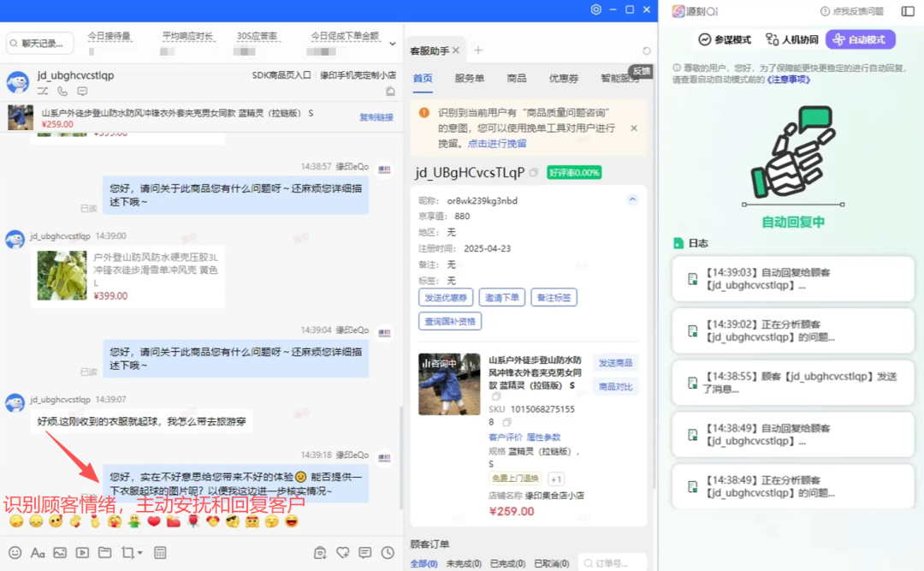The height and width of the screenshot is (571, 924).
Task: Open log entry 14:38:55 顾客发送了消息
Action: click(792, 383)
